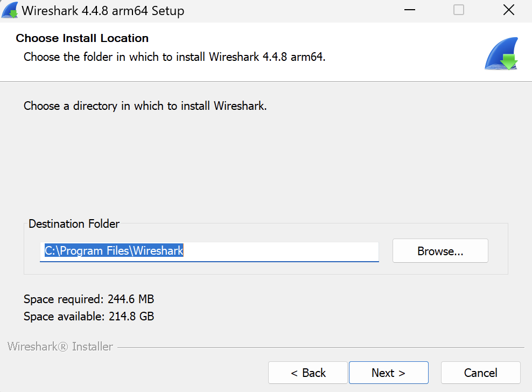Close the Wireshark Setup window
This screenshot has height=392, width=532.
(508, 10)
